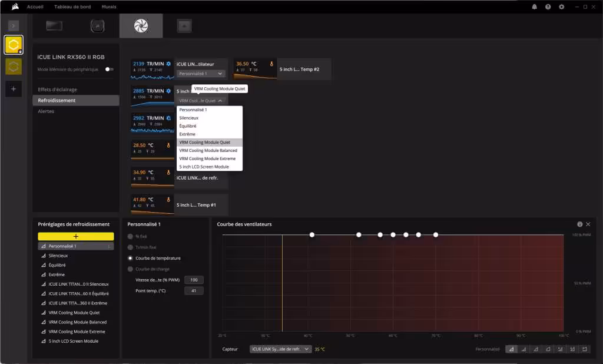The image size is (603, 364).
Task: Open the Capteur sensor dropdown
Action: point(280,349)
